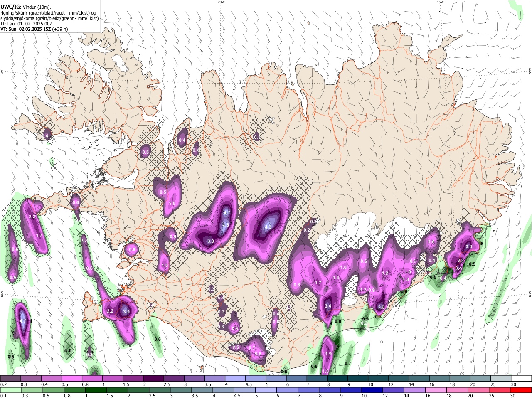Pick the dark navy swatch between 10 and 12 on rain scale
This screenshot has height=399, width=532.
coord(372,390)
